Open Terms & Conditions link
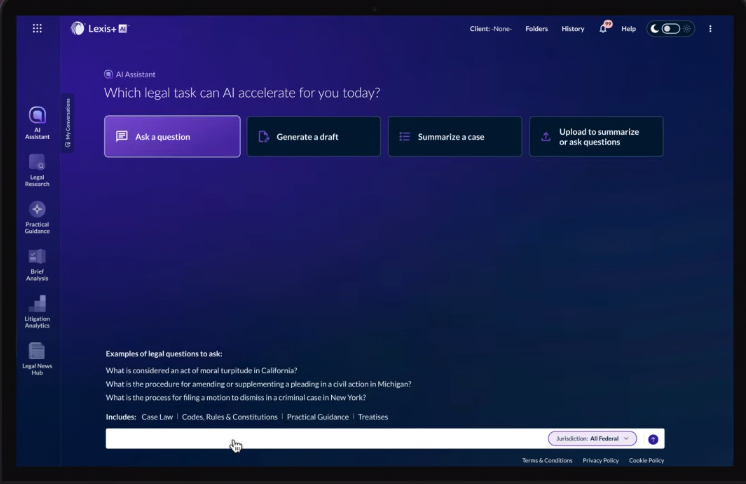This screenshot has width=746, height=484. click(x=547, y=460)
